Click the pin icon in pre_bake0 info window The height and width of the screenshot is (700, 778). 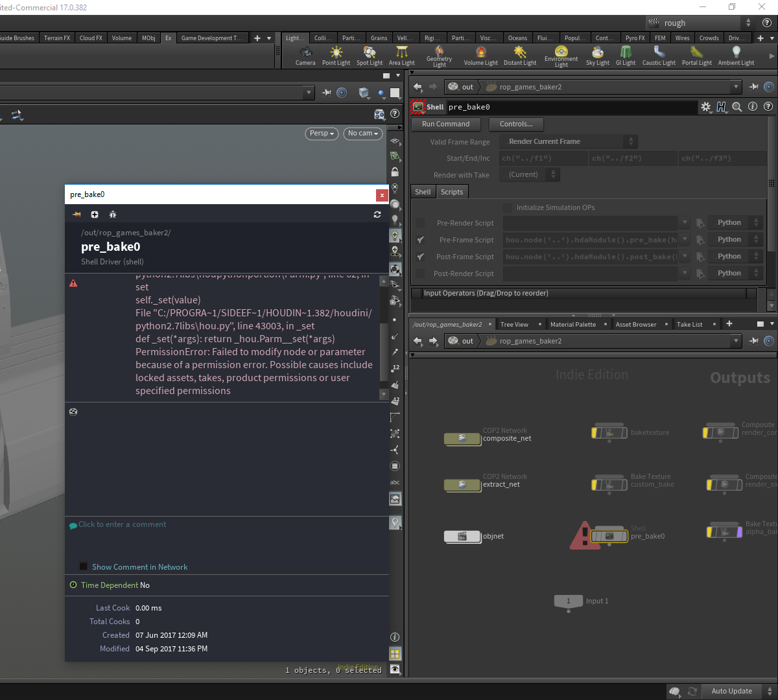(77, 215)
